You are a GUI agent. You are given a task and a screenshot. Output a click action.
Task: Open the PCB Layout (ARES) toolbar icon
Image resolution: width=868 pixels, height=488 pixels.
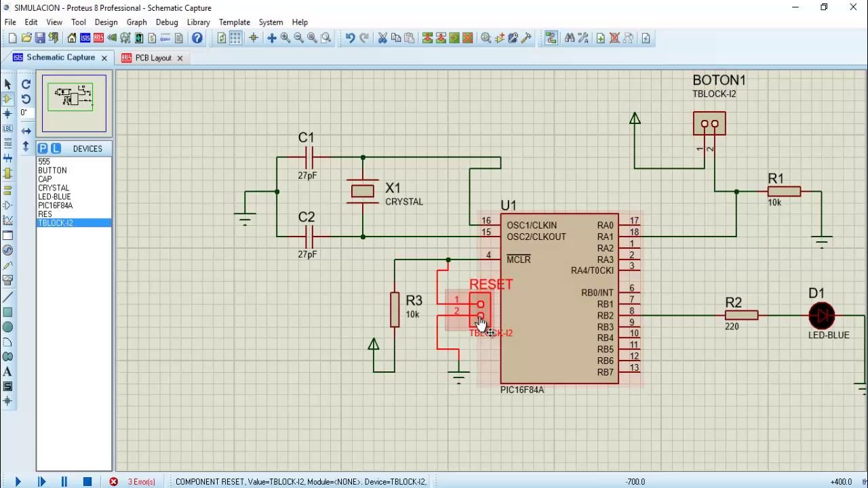(98, 38)
